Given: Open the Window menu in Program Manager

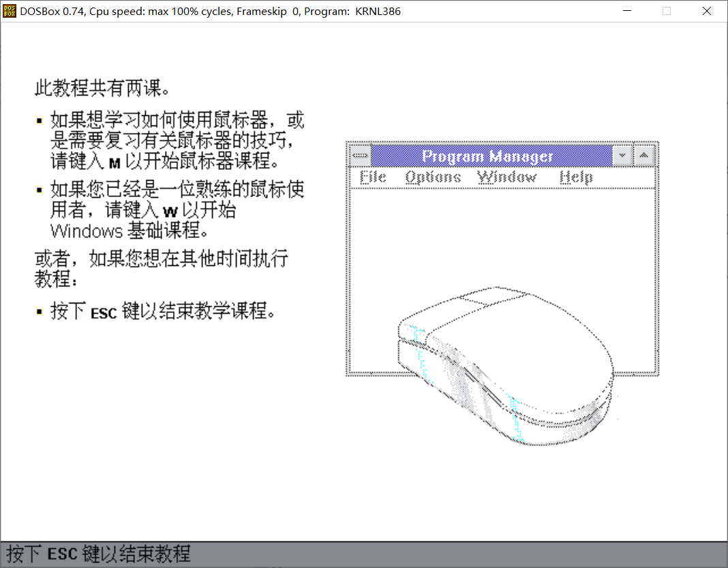Looking at the screenshot, I should pyautogui.click(x=506, y=177).
